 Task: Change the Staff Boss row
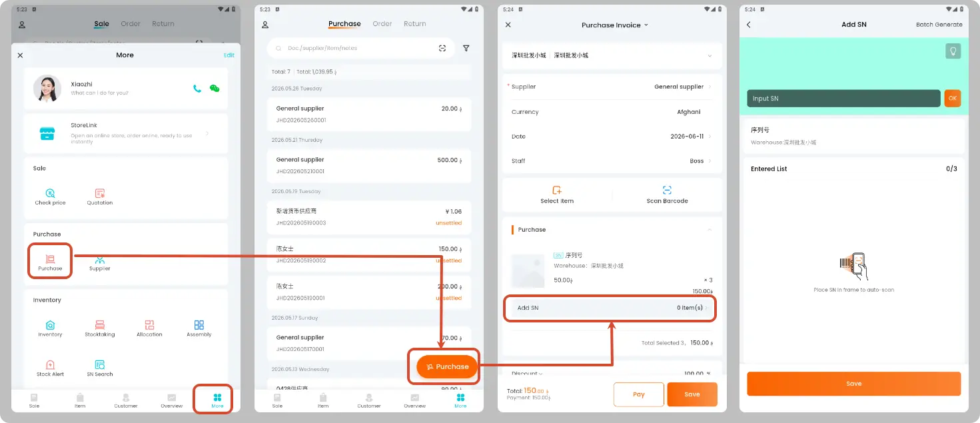[612, 161]
